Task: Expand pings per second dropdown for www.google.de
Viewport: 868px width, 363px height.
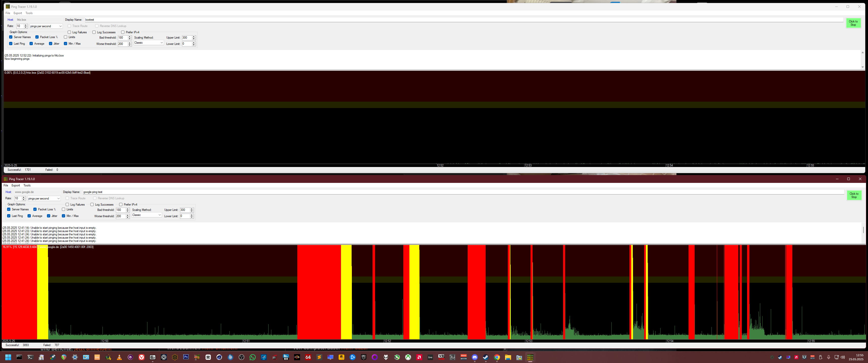Action: tap(44, 198)
